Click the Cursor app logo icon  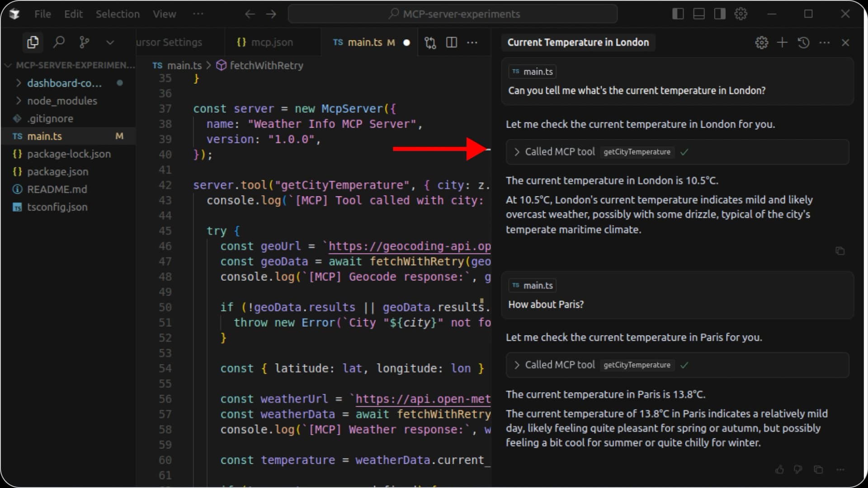[14, 14]
